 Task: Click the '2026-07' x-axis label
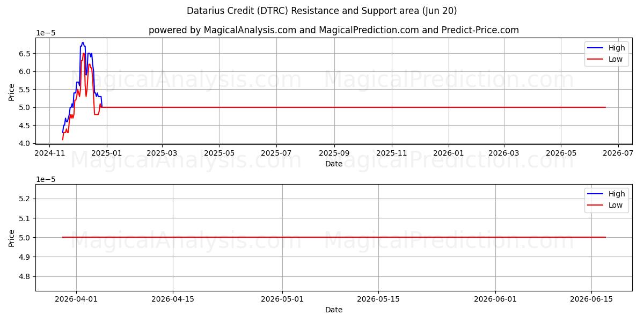[618, 153]
